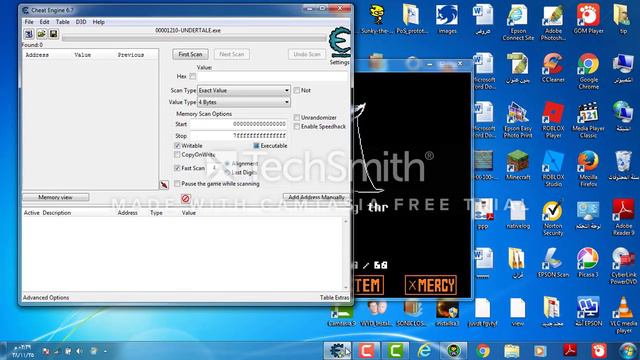Toggle the Fast Scan checkbox
The image size is (640, 360).
[x=177, y=168]
